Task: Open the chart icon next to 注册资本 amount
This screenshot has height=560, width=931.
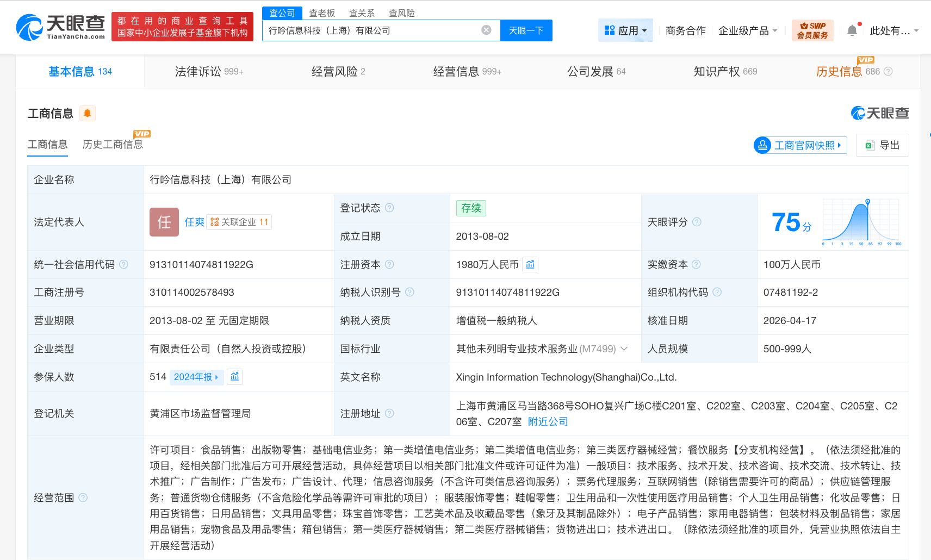Action: [x=530, y=265]
